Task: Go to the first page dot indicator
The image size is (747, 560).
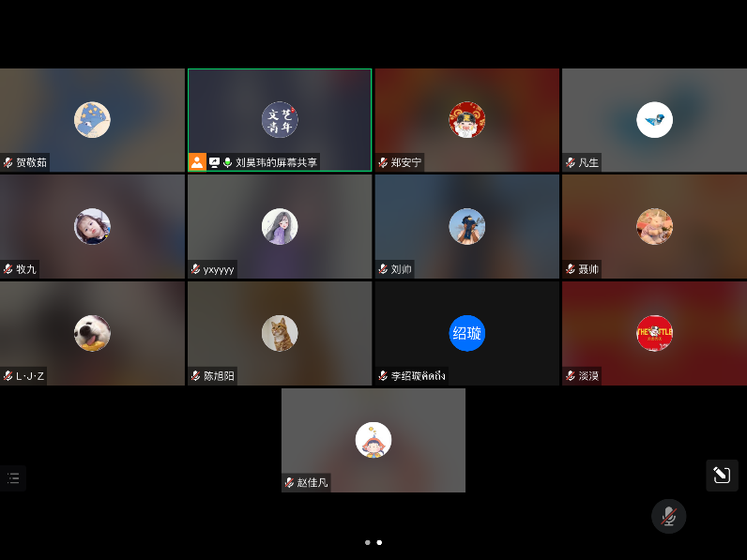Action: click(x=367, y=542)
